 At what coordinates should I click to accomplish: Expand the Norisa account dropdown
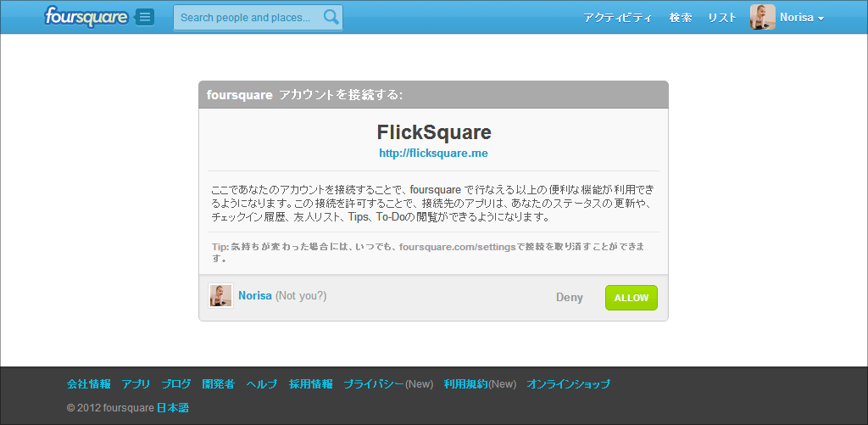coord(802,18)
